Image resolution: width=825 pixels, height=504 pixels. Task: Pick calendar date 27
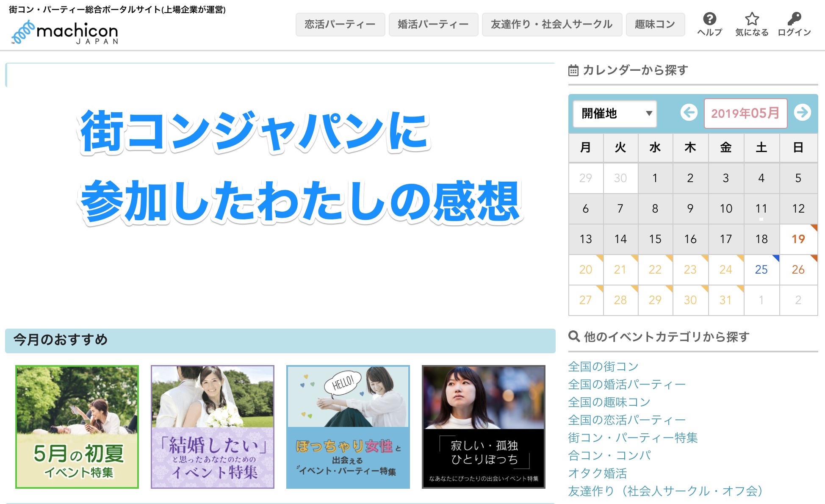click(586, 300)
